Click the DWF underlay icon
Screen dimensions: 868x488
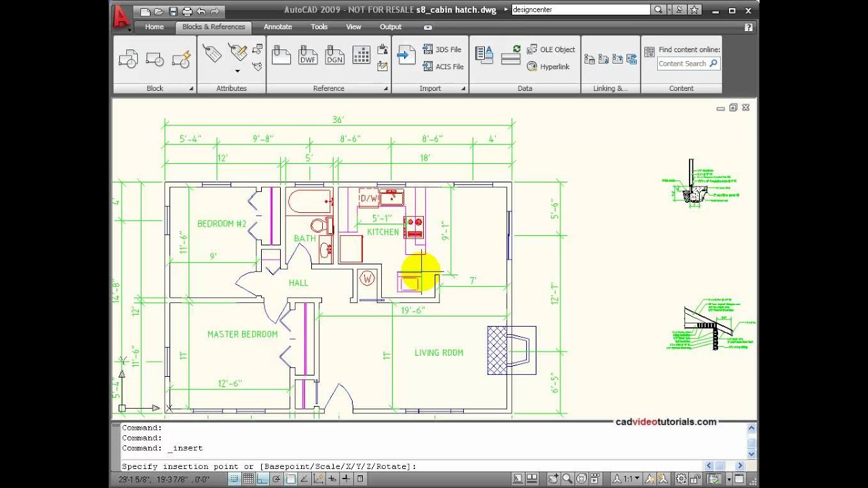point(308,55)
